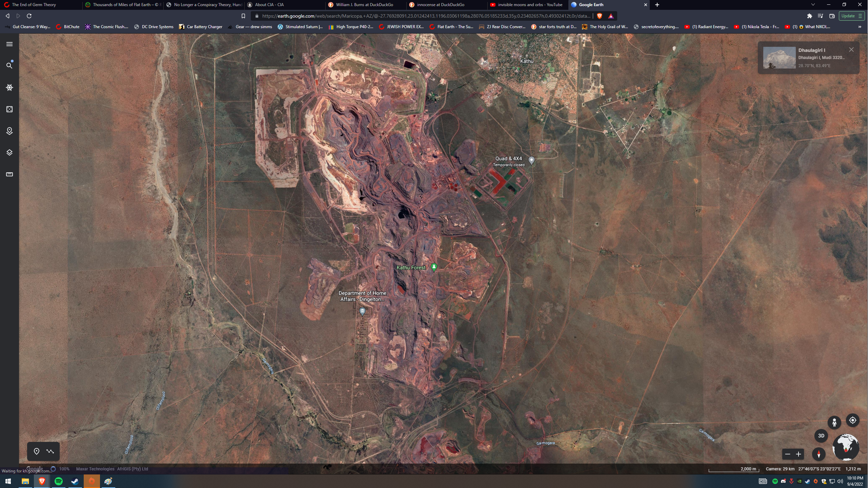Open Voyager ship wheel icon

pyautogui.click(x=9, y=87)
